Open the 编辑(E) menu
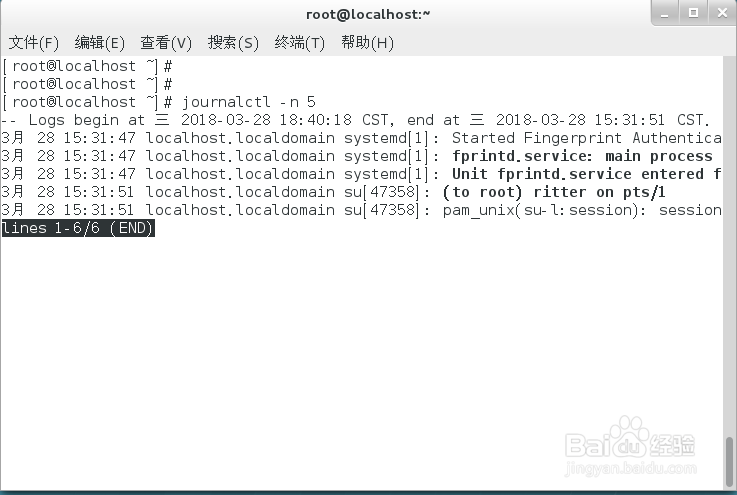Image resolution: width=737 pixels, height=495 pixels. [100, 43]
